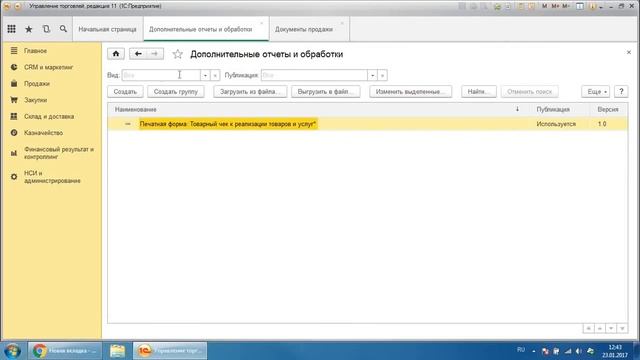Jump to list beginning arrow button
The image size is (640, 360).
click(x=588, y=328)
